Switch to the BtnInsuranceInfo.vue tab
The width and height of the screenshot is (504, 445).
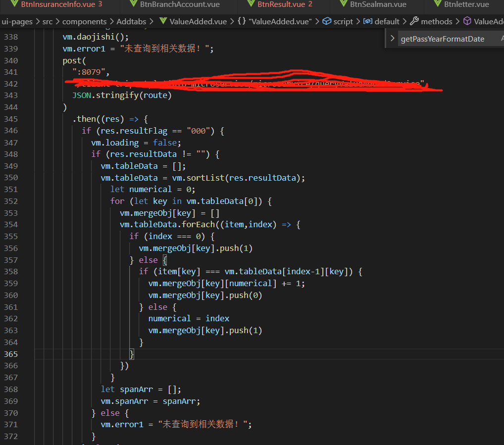[58, 4]
